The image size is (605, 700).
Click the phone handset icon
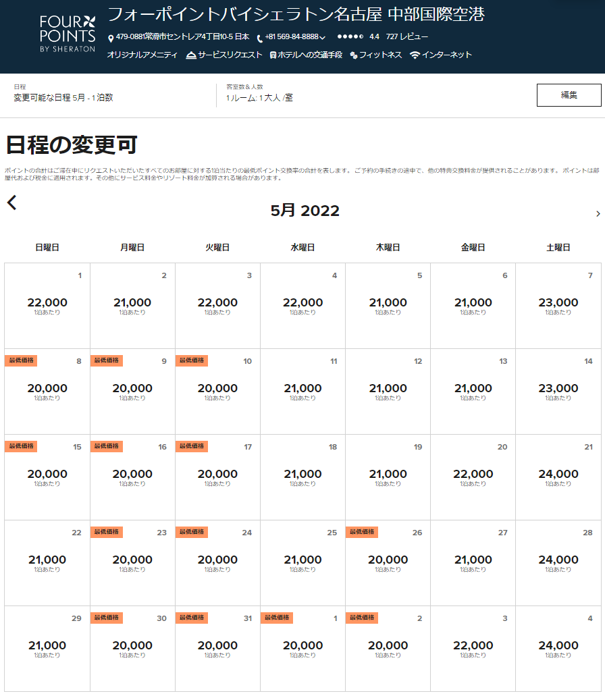(x=259, y=38)
